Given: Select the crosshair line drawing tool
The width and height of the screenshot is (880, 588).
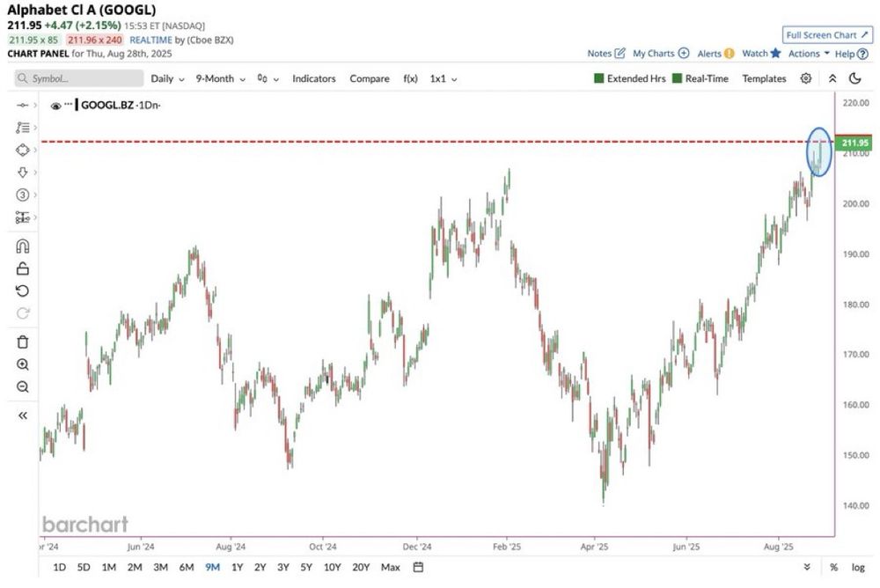Looking at the screenshot, I should [23, 105].
